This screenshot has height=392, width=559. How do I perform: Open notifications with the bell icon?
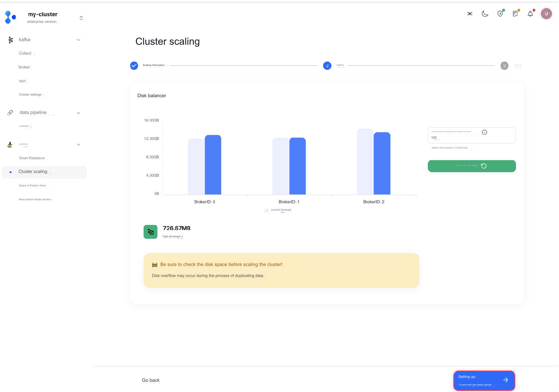click(x=530, y=14)
